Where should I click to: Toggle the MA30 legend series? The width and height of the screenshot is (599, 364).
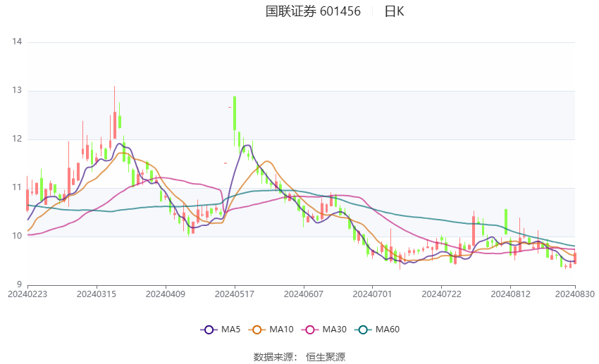[x=324, y=330]
